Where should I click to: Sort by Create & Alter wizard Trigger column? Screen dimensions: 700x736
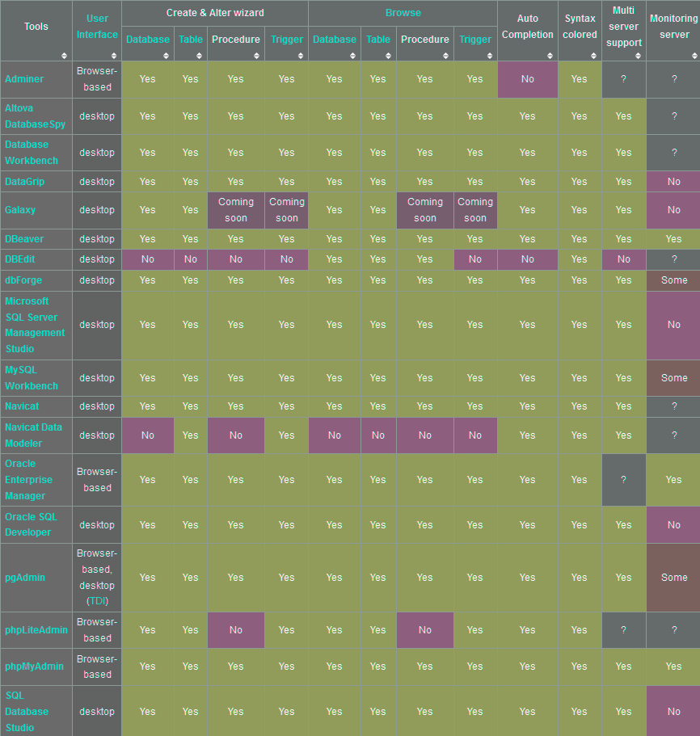pyautogui.click(x=301, y=56)
